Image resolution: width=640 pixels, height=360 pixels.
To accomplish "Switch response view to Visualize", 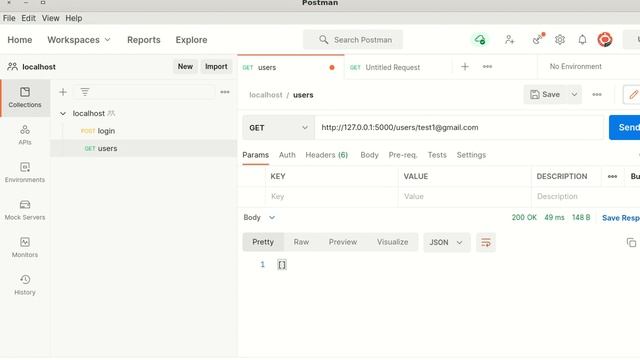I will click(393, 242).
